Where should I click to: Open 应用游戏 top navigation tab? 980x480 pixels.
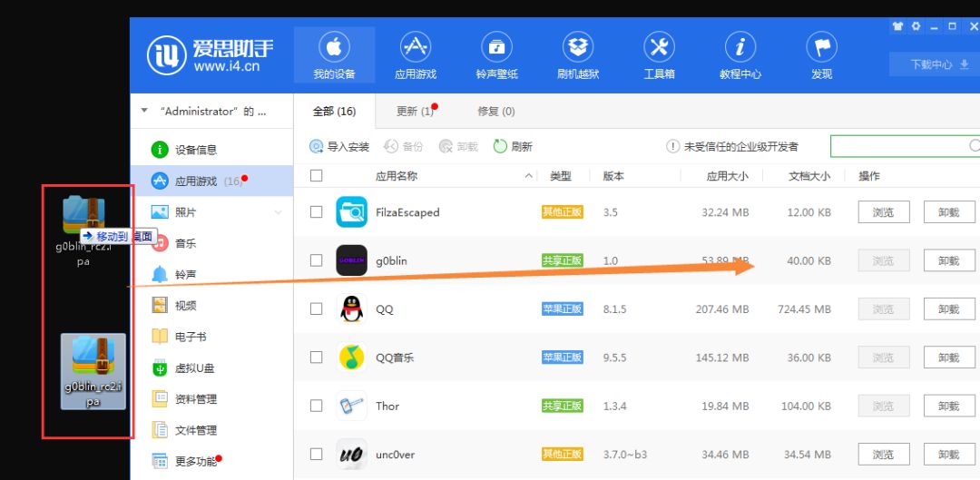pyautogui.click(x=416, y=55)
